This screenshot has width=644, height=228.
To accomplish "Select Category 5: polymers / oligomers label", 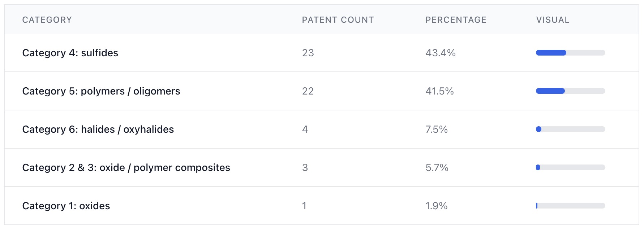I will click(x=101, y=91).
